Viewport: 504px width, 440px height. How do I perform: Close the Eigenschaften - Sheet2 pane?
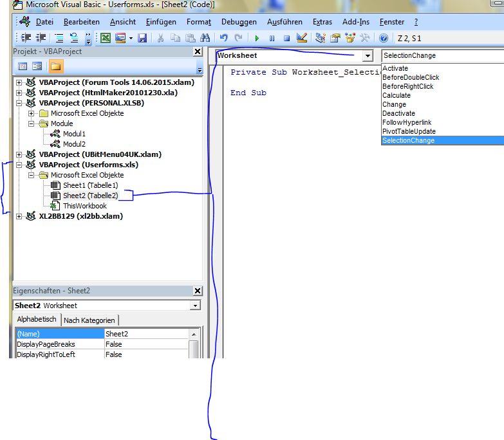coord(198,291)
